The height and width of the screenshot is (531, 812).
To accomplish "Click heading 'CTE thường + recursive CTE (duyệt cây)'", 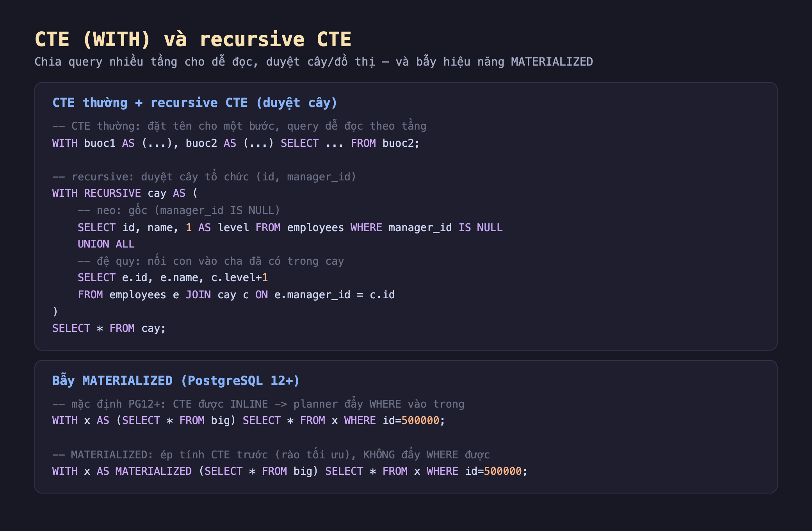I will click(x=195, y=103).
